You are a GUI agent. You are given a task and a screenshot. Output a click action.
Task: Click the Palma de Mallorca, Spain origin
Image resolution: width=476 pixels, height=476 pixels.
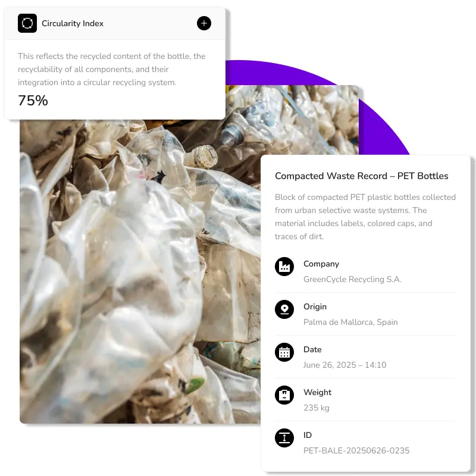pos(350,322)
